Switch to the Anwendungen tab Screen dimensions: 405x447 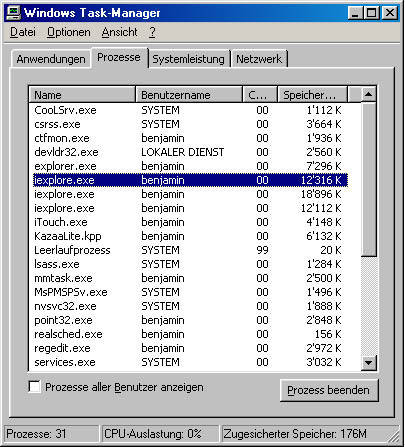tap(51, 59)
